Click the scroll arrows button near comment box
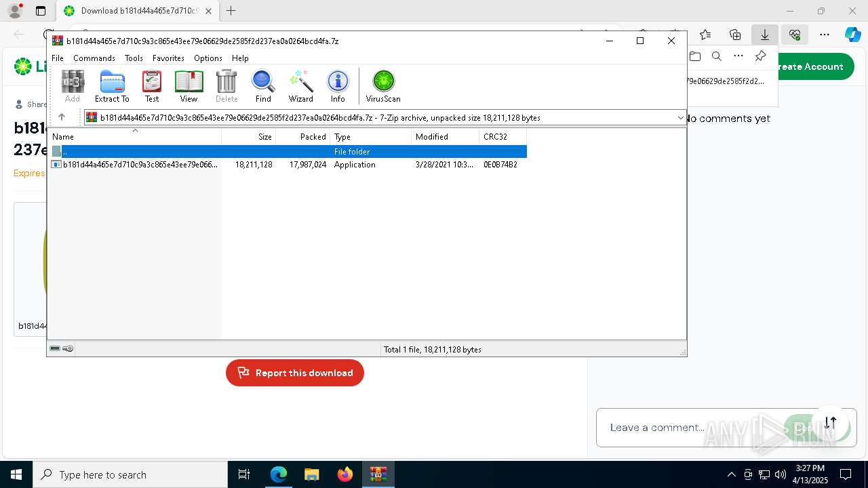Screen dimensions: 868x488 (830, 422)
